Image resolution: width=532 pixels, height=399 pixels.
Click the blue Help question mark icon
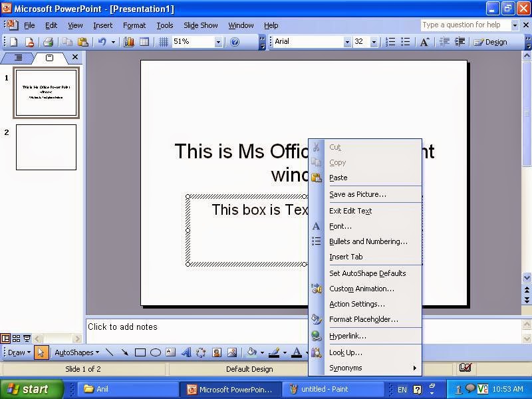235,42
